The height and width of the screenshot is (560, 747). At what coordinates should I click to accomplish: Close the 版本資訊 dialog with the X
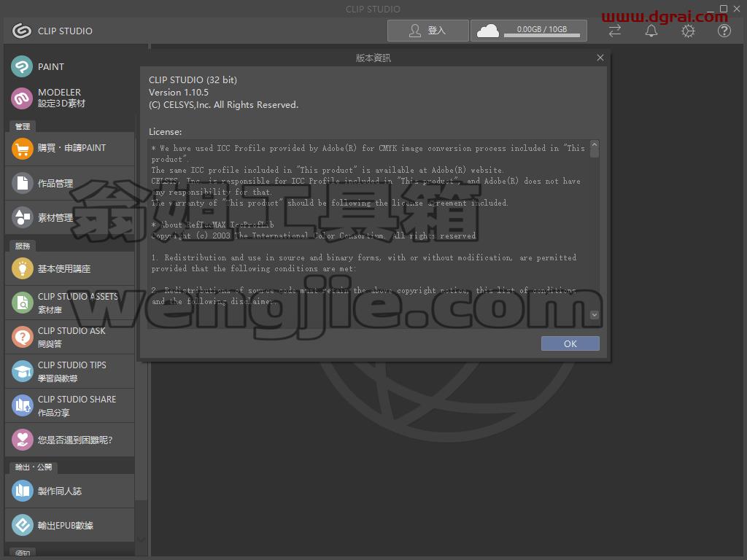(600, 58)
